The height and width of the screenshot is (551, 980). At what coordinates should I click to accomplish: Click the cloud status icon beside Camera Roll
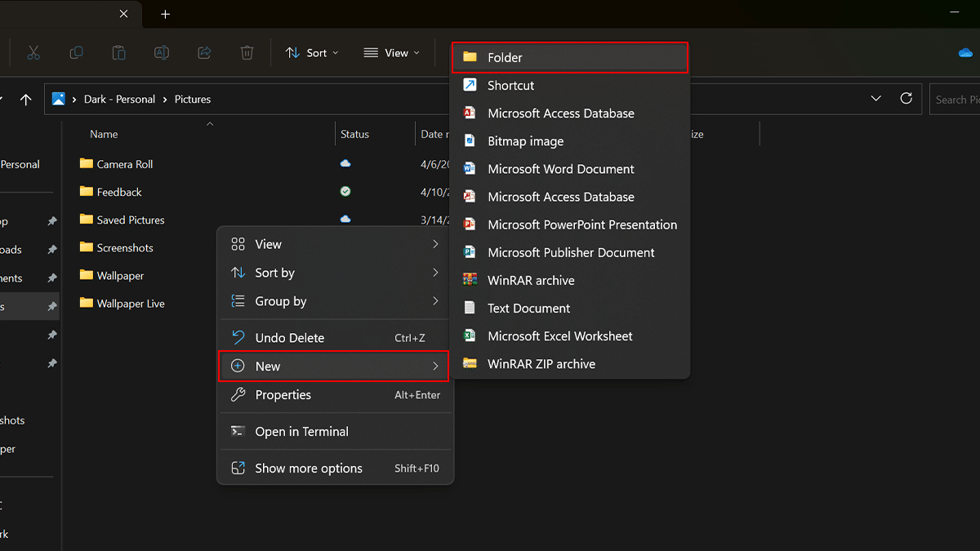345,163
